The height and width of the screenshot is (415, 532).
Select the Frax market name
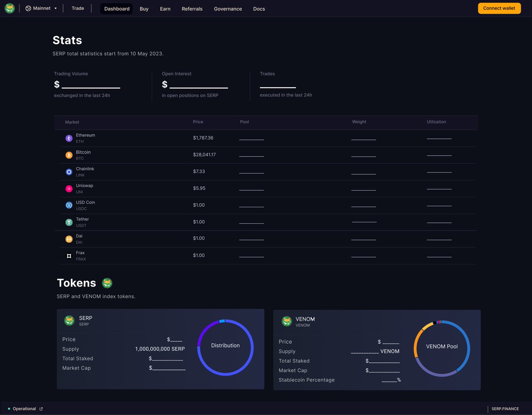[x=80, y=253]
